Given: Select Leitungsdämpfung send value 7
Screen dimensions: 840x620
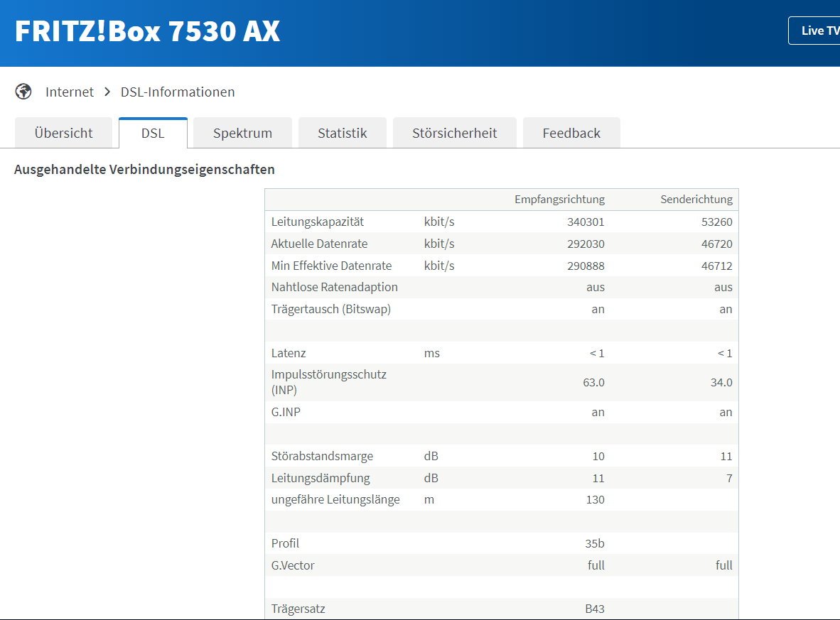Looking at the screenshot, I should pos(729,478).
